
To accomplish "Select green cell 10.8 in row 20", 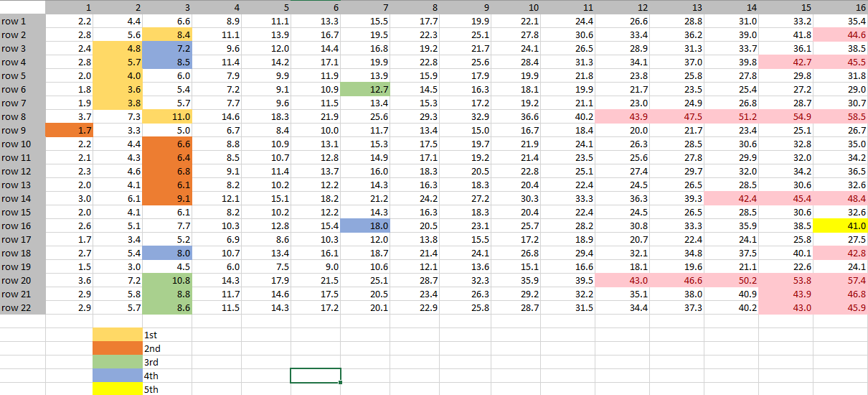I will 167,280.
